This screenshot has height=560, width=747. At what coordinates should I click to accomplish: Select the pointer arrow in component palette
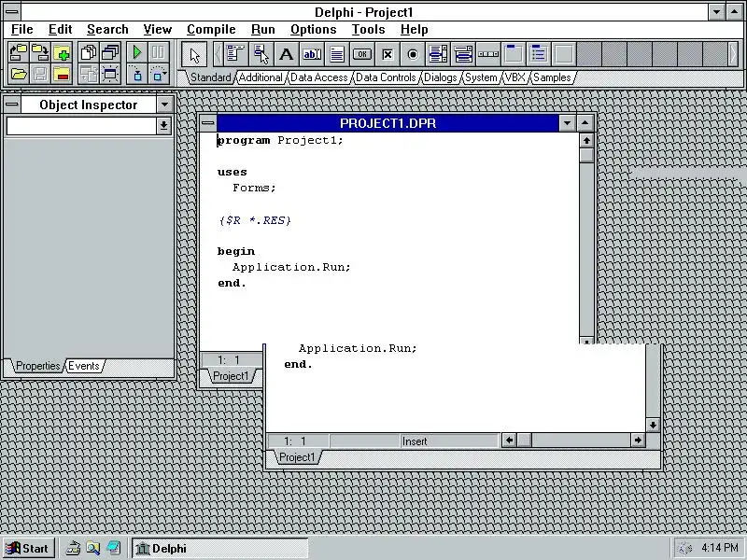pyautogui.click(x=194, y=54)
